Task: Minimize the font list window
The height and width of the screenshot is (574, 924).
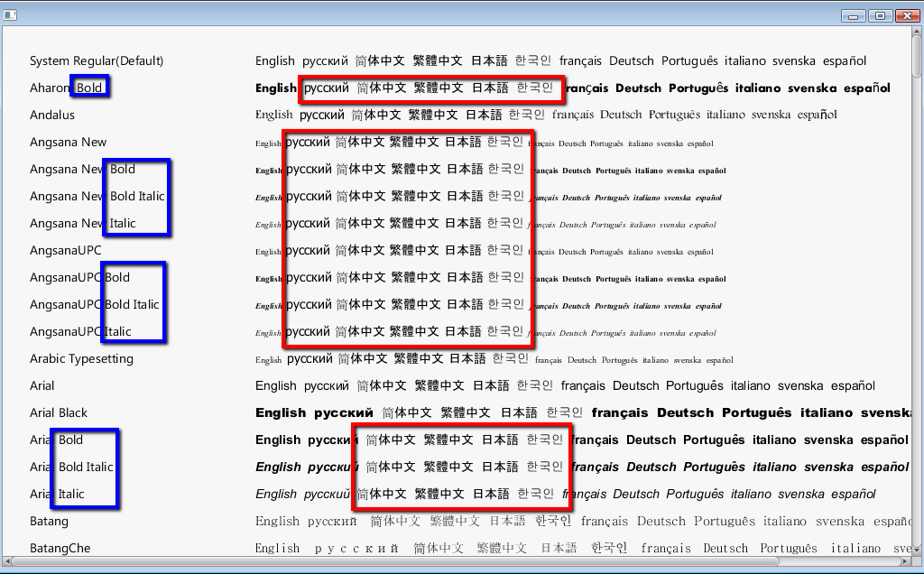Action: tap(853, 15)
